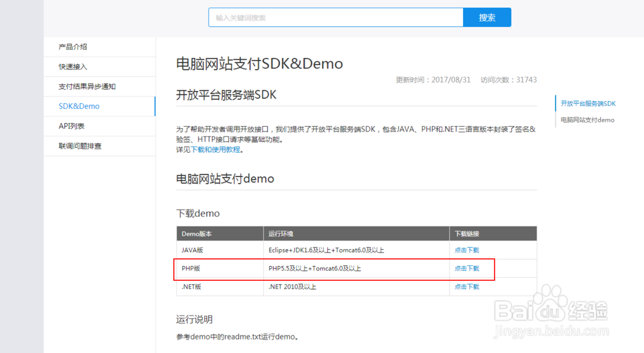Image resolution: width=644 pixels, height=353 pixels.
Task: Open 产品介绍 in the left sidebar
Action: pos(73,46)
